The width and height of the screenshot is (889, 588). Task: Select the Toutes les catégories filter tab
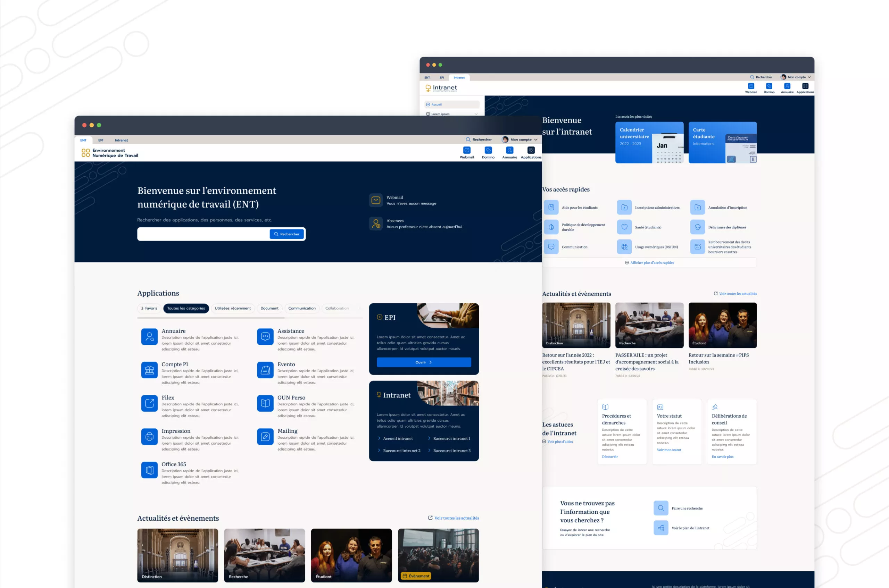coord(186,308)
